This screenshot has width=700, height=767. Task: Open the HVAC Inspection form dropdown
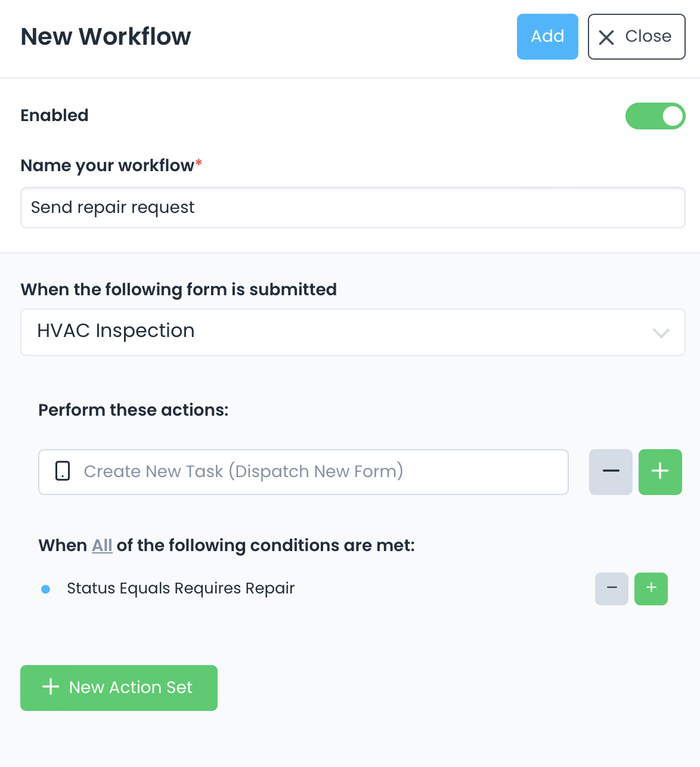[352, 332]
